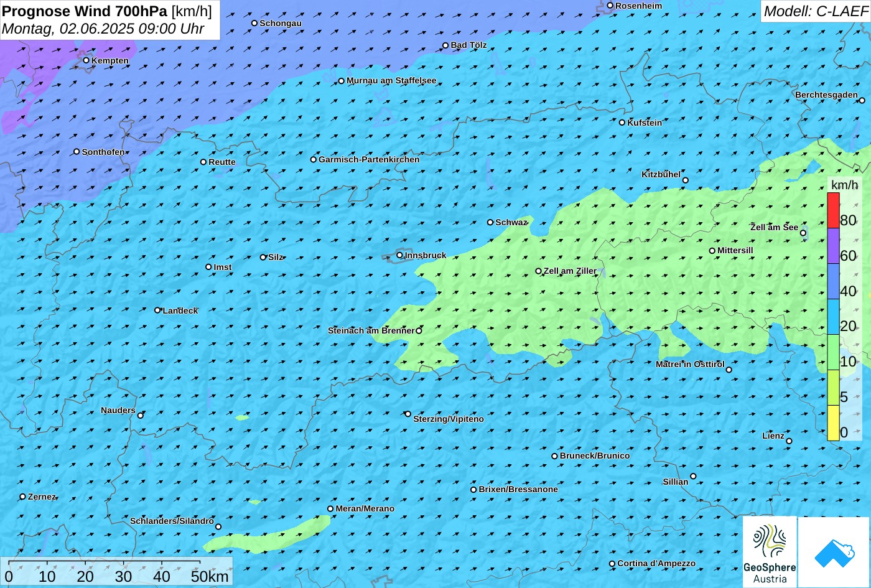Select the Landeck city marker circle
Image resolution: width=871 pixels, height=588 pixels.
point(157,310)
